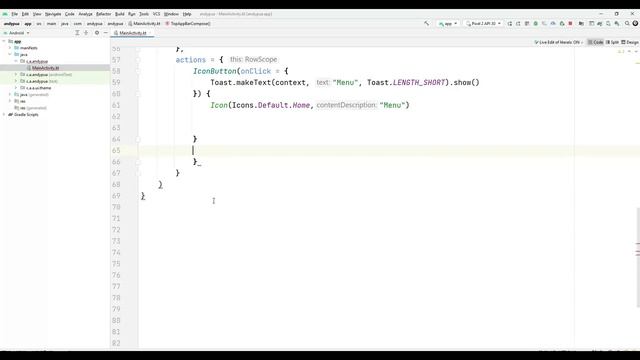Select MainActivity.kt in project tree
This screenshot has width=640, height=360.
pyautogui.click(x=45, y=68)
